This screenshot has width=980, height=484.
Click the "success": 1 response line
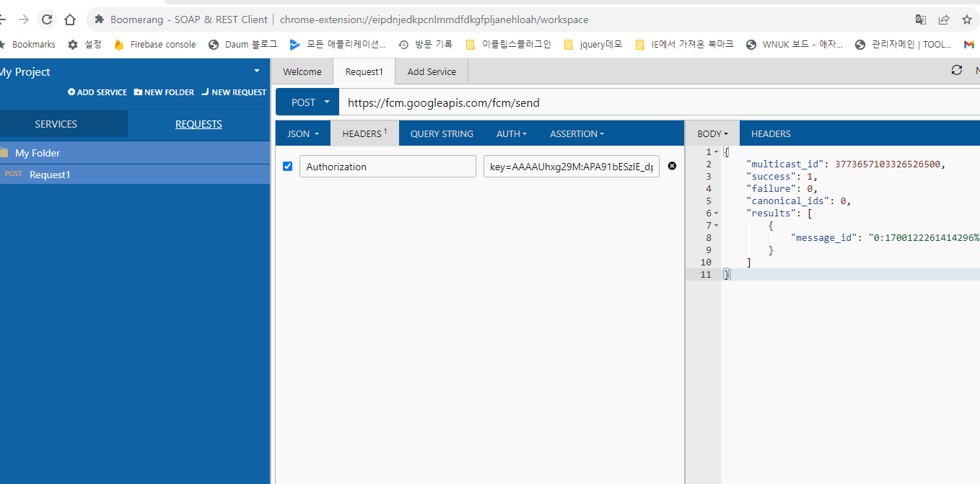tap(782, 177)
